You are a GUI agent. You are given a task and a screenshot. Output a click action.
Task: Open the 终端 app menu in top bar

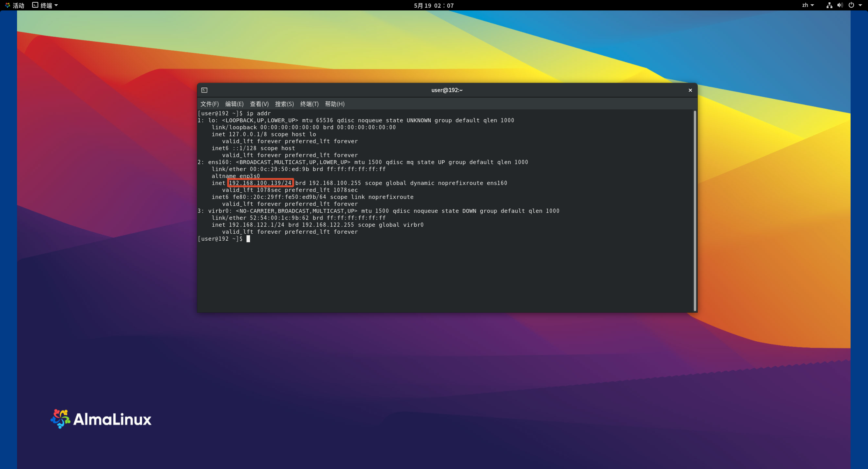pyautogui.click(x=45, y=5)
